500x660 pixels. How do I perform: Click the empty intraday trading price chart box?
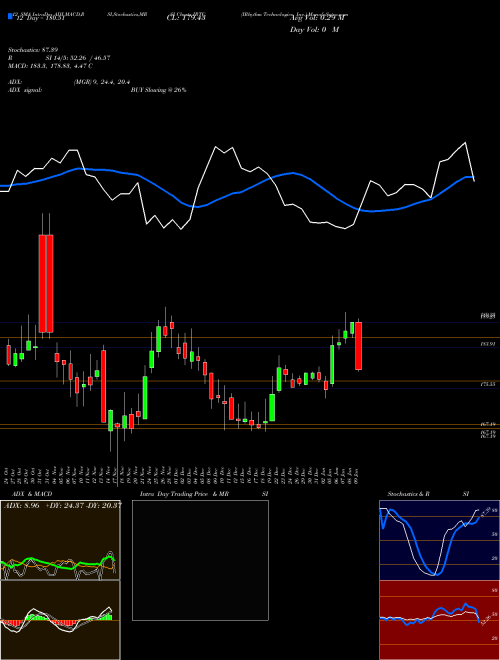(x=200, y=560)
